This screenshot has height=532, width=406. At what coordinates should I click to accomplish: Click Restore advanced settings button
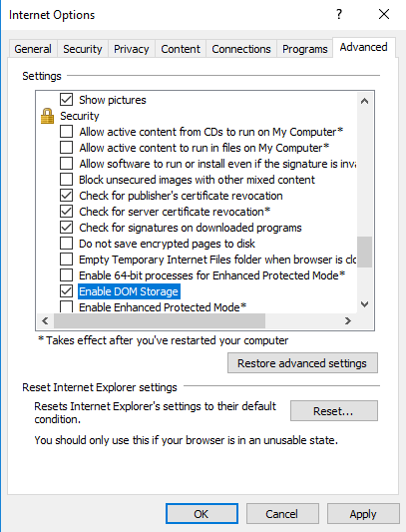tap(302, 363)
